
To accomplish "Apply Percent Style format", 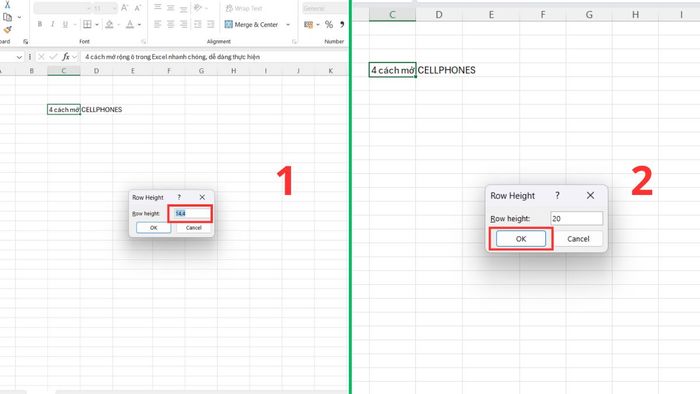I will click(329, 25).
